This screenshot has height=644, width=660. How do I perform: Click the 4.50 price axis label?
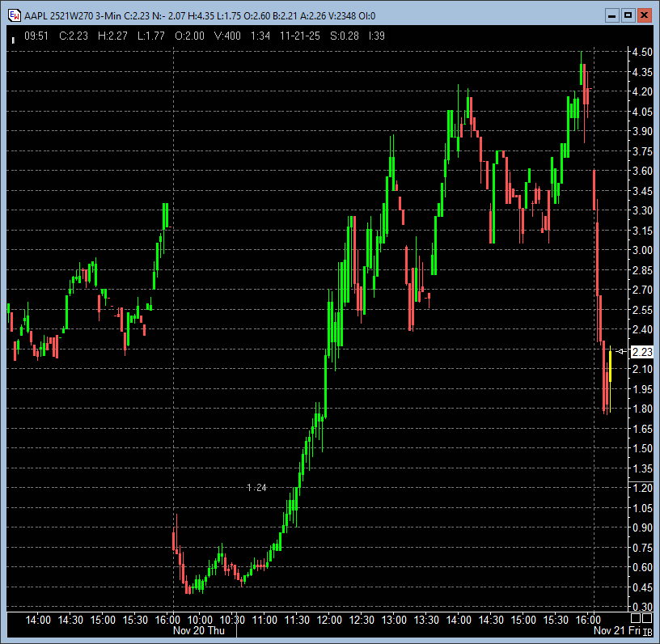(642, 52)
